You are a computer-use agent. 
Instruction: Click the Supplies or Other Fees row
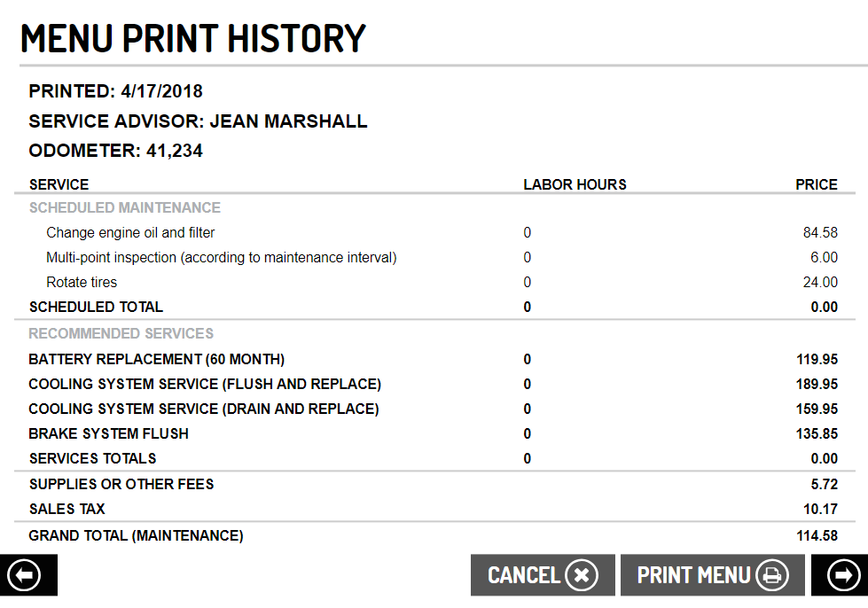(x=121, y=485)
